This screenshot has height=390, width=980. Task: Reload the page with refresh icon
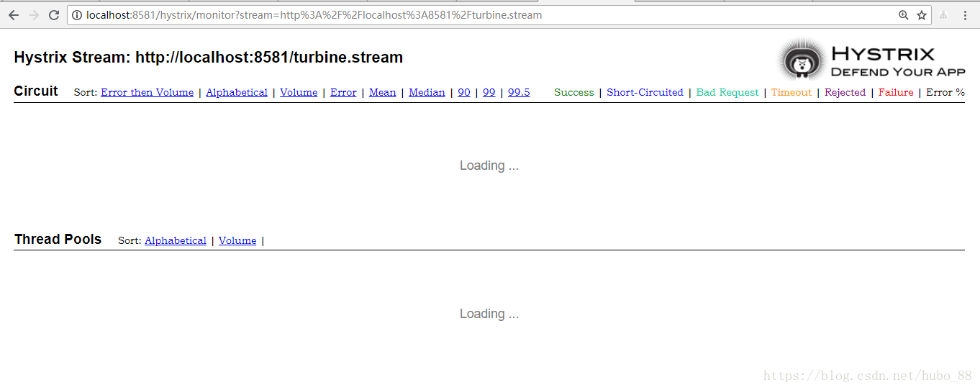pos(54,15)
